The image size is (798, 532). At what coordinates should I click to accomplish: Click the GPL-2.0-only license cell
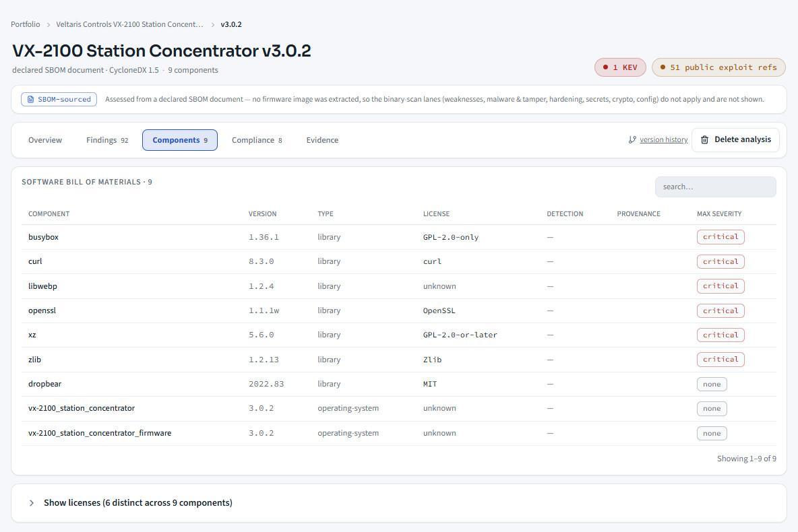click(x=451, y=238)
